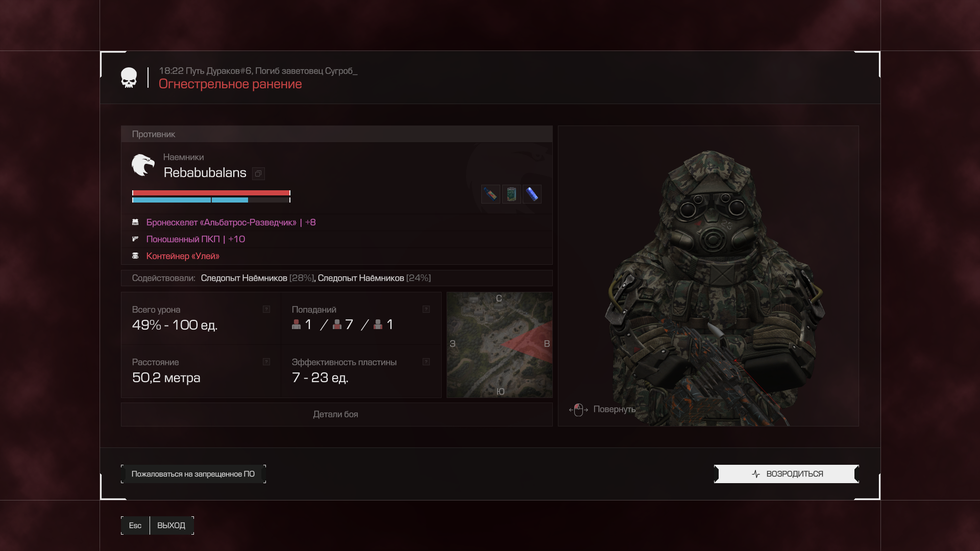
Task: Click the weapon icon beside Поношенный ПКП
Action: [135, 239]
